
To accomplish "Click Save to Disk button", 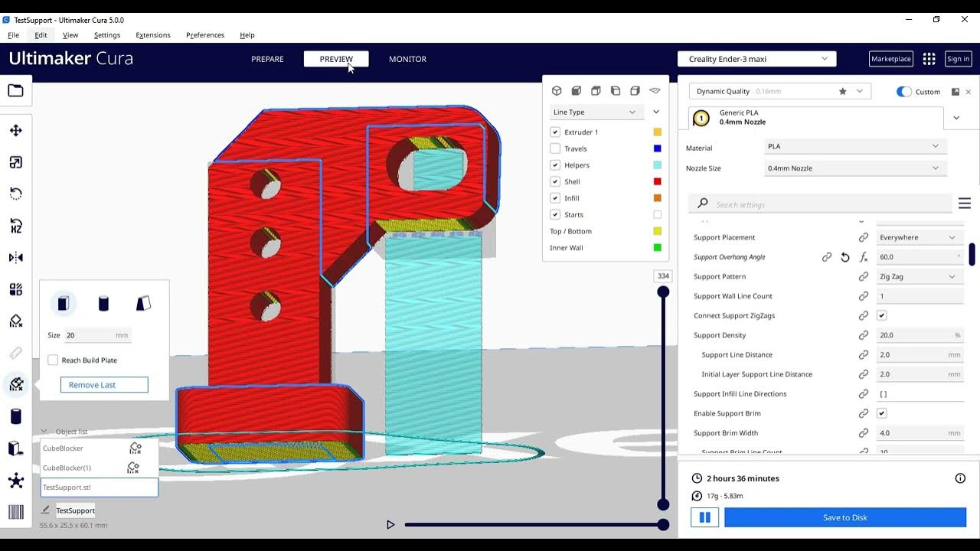I will (x=845, y=517).
